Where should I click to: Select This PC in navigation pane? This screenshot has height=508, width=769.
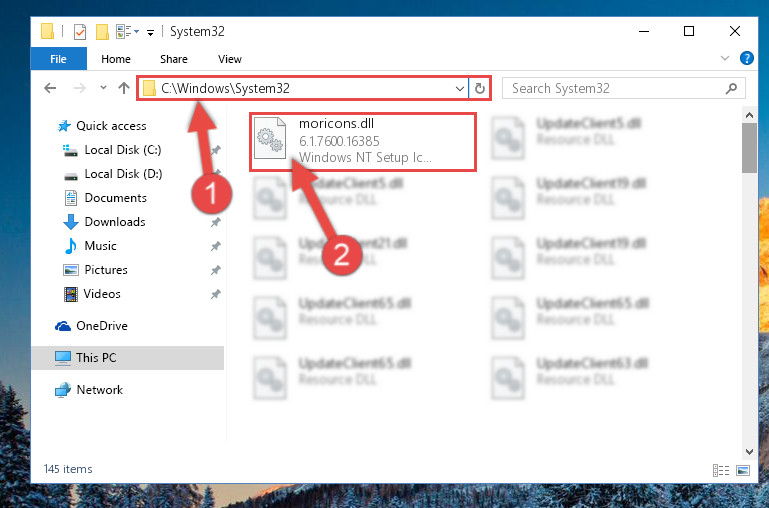(128, 358)
